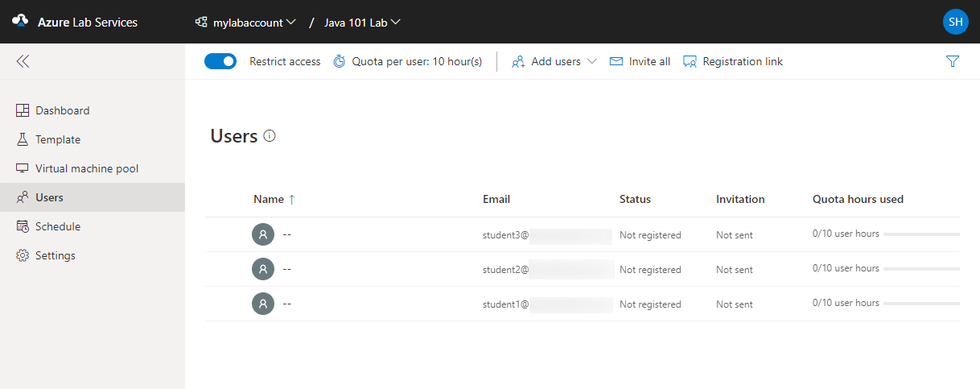This screenshot has height=389, width=980.
Task: Click the avatar icon for student1
Action: 263,304
